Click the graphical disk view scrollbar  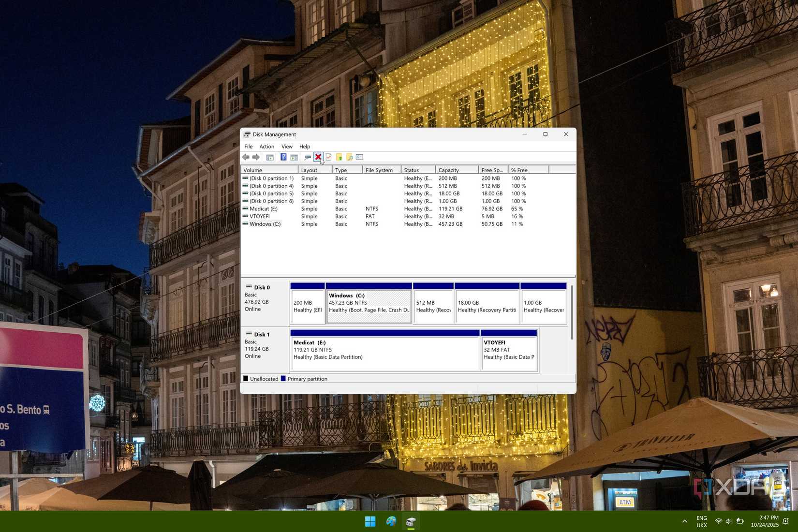click(572, 312)
